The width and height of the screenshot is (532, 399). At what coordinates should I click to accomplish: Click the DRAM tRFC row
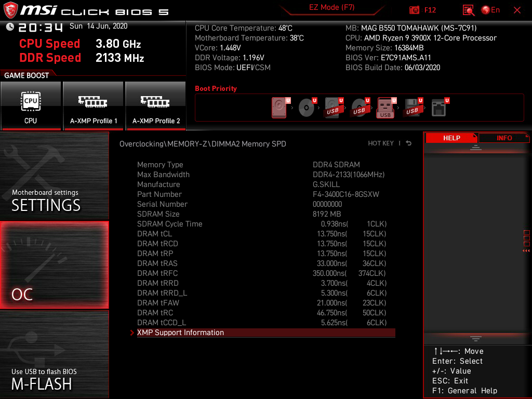pyautogui.click(x=266, y=273)
